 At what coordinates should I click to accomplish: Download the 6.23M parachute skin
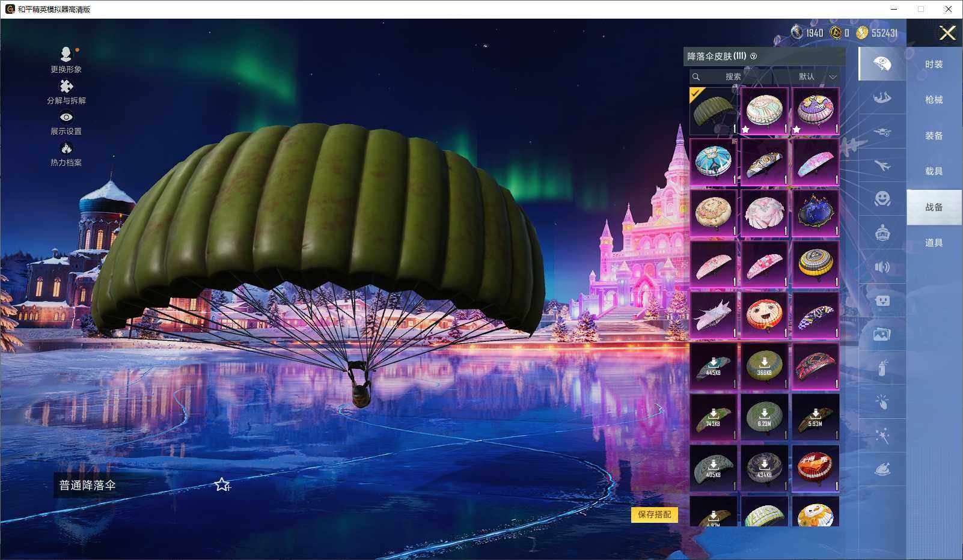pos(764,418)
